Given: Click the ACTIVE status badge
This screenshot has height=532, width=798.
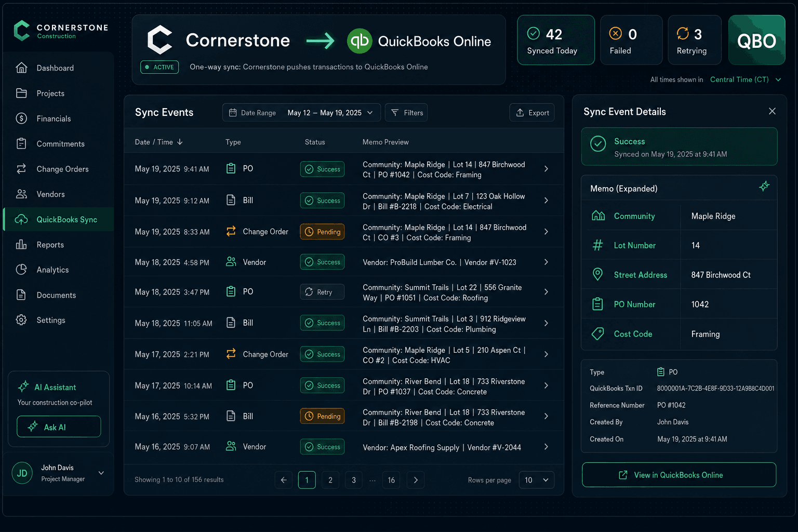Looking at the screenshot, I should pyautogui.click(x=159, y=67).
